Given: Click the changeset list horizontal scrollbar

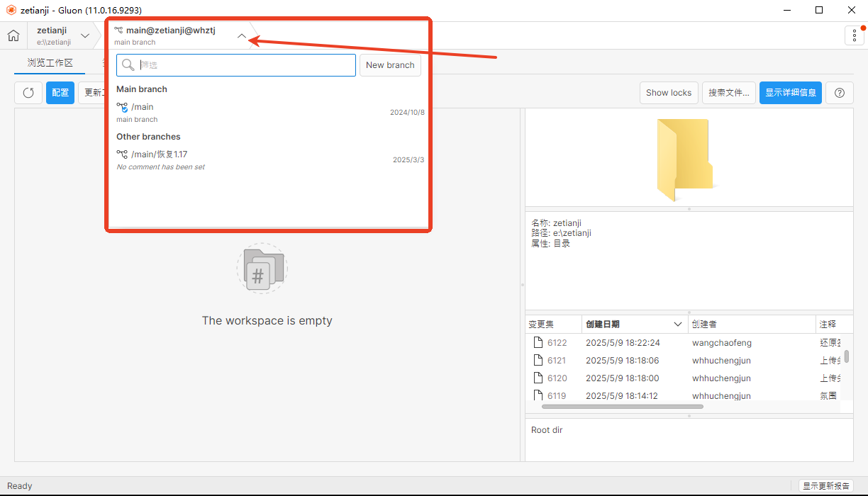Looking at the screenshot, I should pos(622,407).
